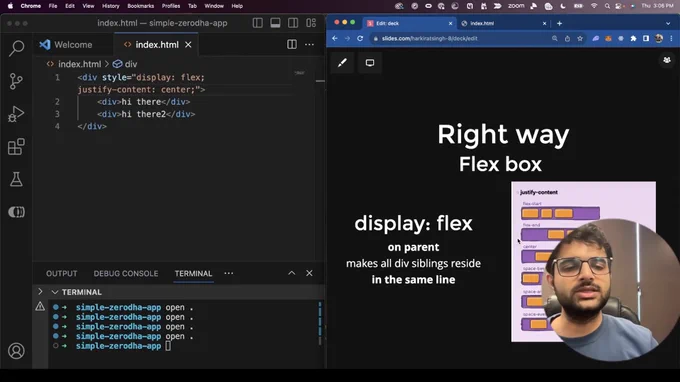Click the editor vertical scrollbar
The width and height of the screenshot is (680, 382).
pyautogui.click(x=320, y=81)
